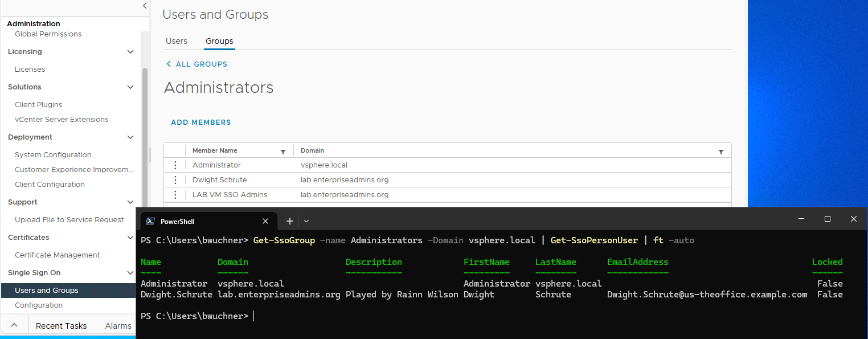
Task: Open the Alarms panel tab
Action: click(118, 326)
